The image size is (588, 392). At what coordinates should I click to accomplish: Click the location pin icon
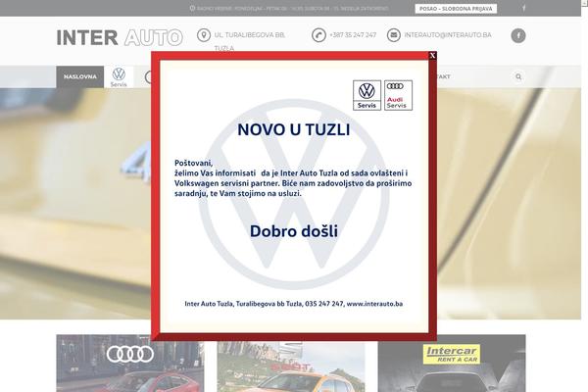(x=204, y=35)
